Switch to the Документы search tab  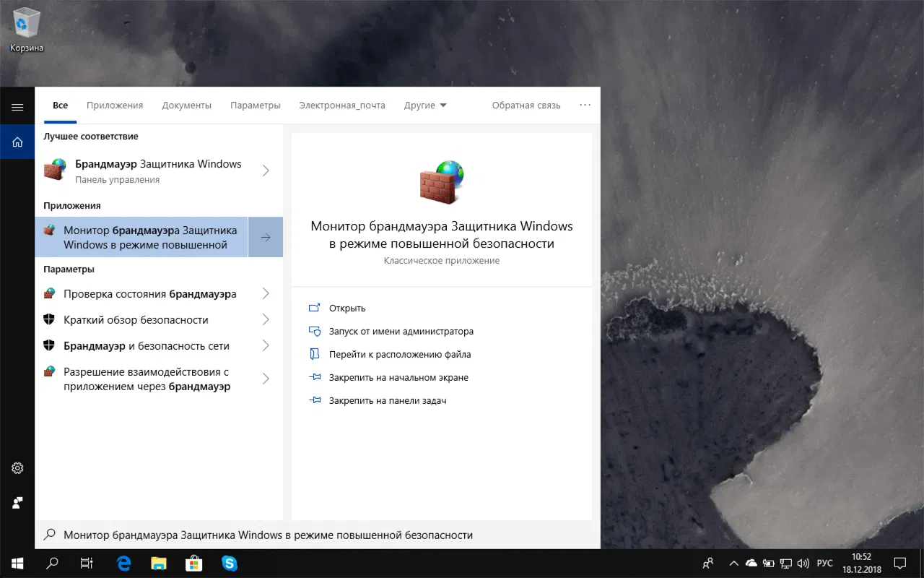186,105
